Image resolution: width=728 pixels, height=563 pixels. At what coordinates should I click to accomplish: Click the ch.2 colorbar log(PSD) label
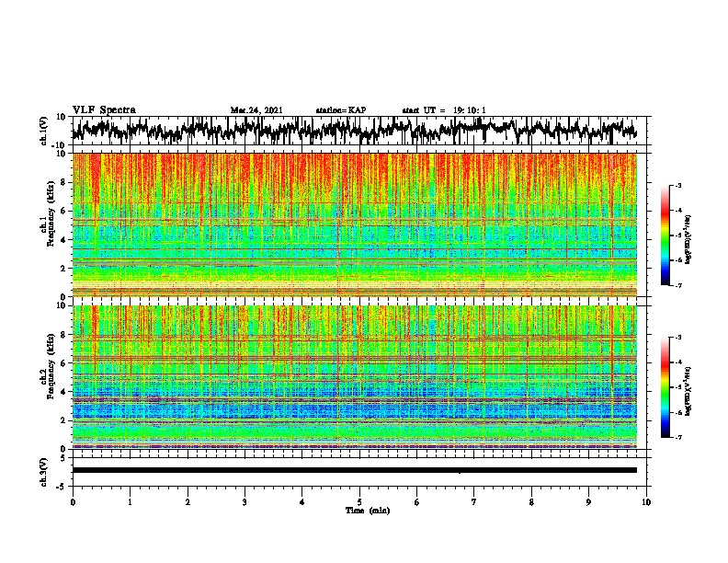pyautogui.click(x=688, y=391)
